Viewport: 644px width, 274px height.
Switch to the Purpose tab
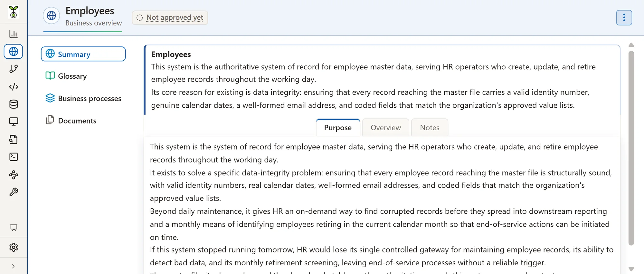[x=338, y=128]
